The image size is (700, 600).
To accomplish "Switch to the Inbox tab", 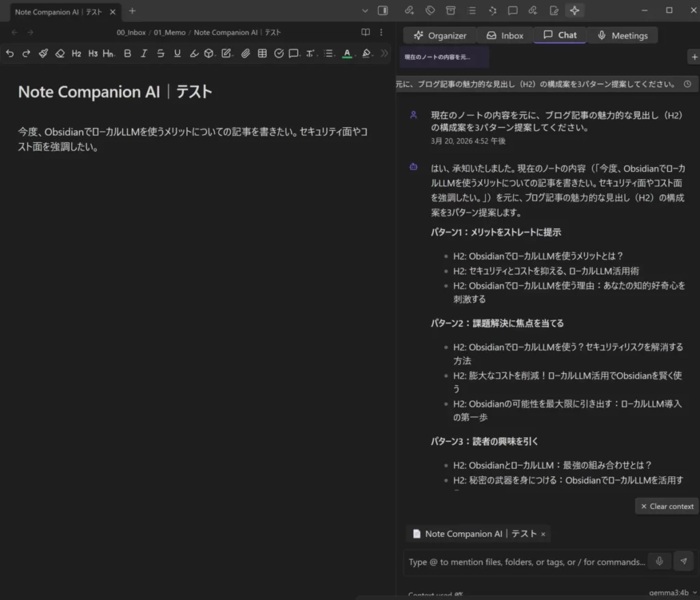I will point(504,35).
